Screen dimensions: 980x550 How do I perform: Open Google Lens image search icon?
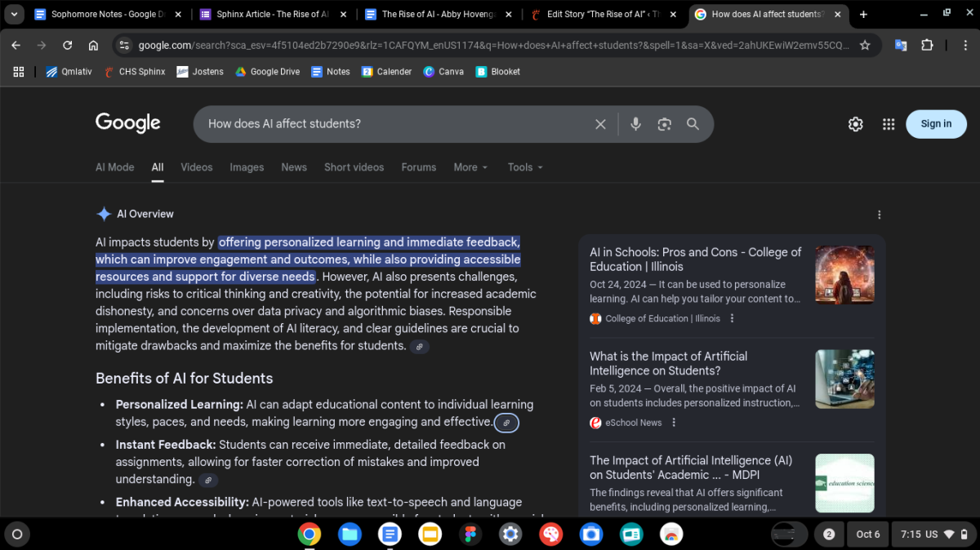tap(664, 124)
